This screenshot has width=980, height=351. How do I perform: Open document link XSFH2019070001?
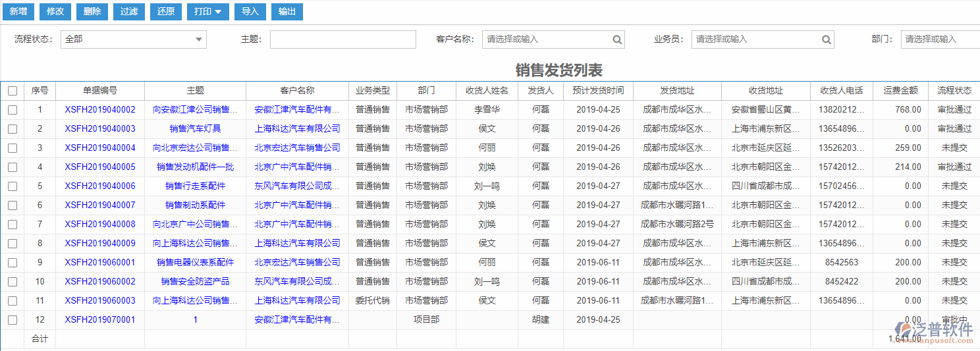(100, 320)
